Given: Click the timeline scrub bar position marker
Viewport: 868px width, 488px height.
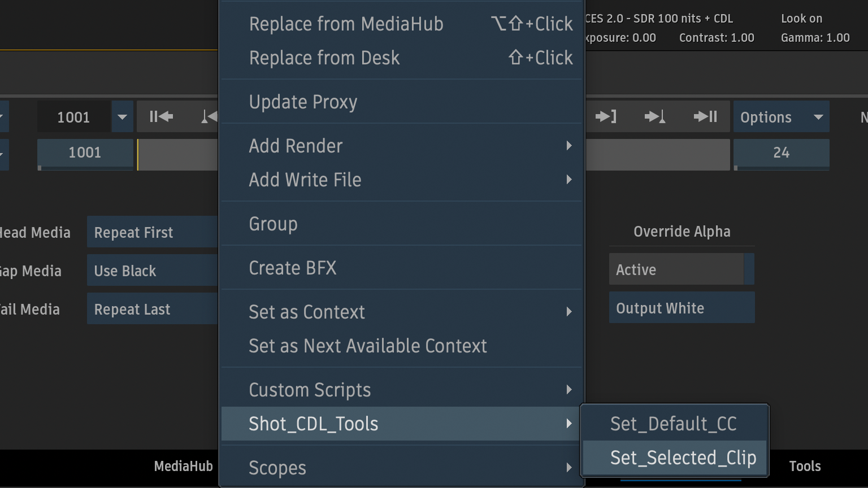Looking at the screenshot, I should (x=138, y=154).
